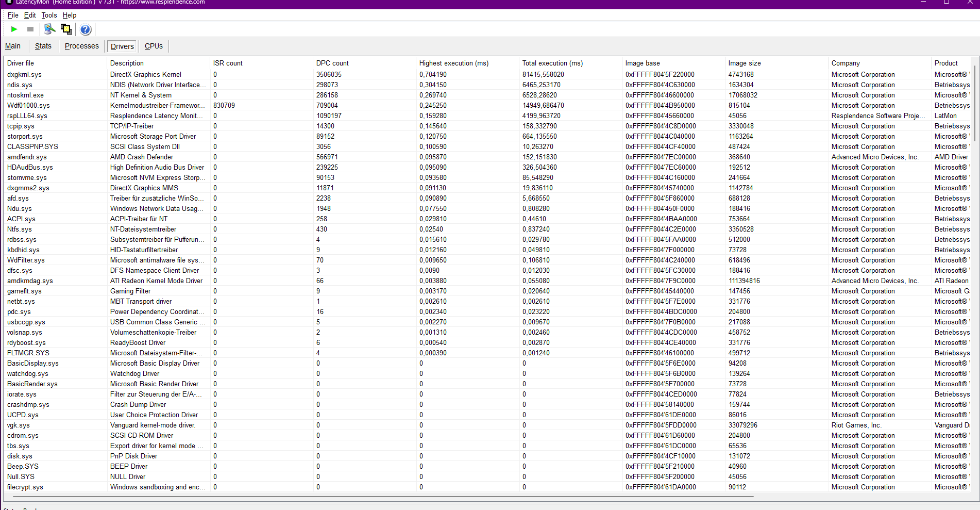980x510 pixels.
Task: Switch to the Stats tab
Action: pyautogui.click(x=43, y=46)
